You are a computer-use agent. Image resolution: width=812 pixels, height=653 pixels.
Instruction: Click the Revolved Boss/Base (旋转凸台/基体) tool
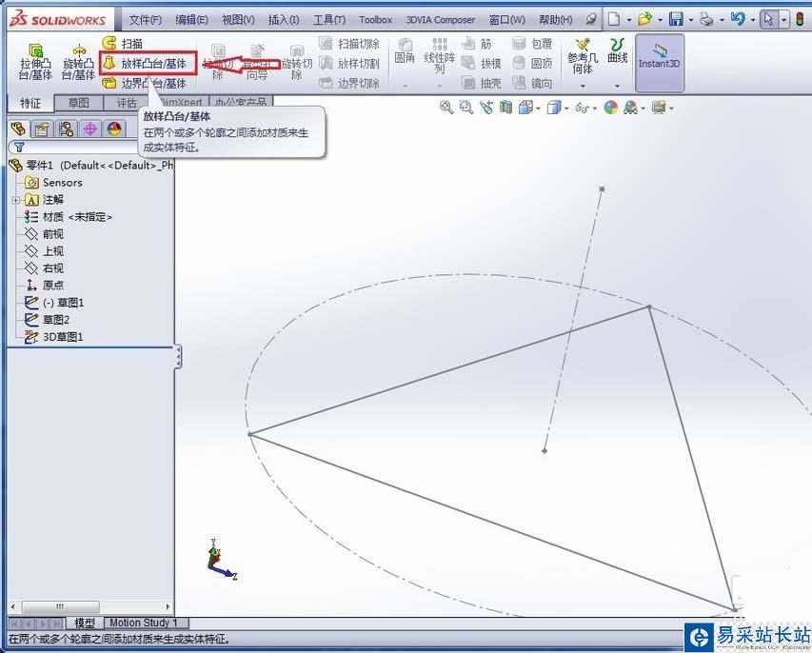[x=78, y=62]
